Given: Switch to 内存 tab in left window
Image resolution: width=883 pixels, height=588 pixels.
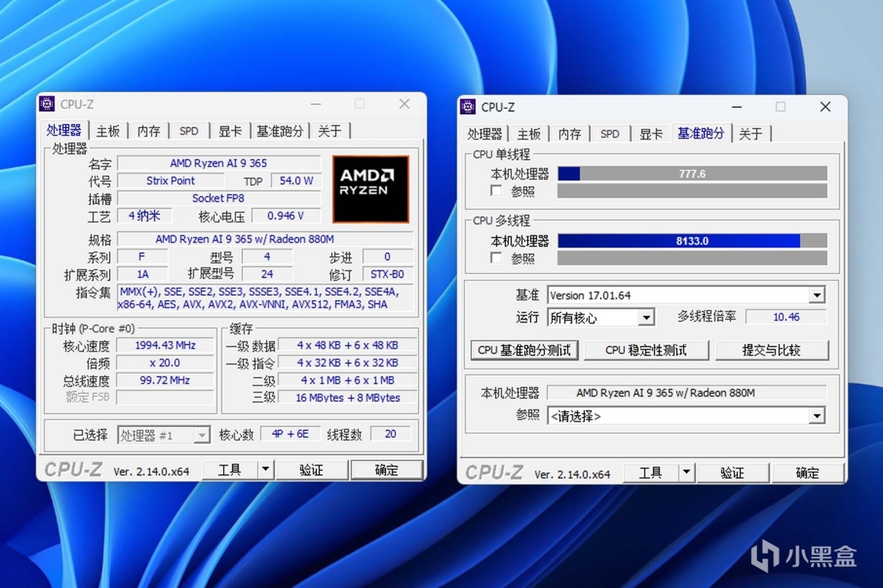Looking at the screenshot, I should click(148, 131).
